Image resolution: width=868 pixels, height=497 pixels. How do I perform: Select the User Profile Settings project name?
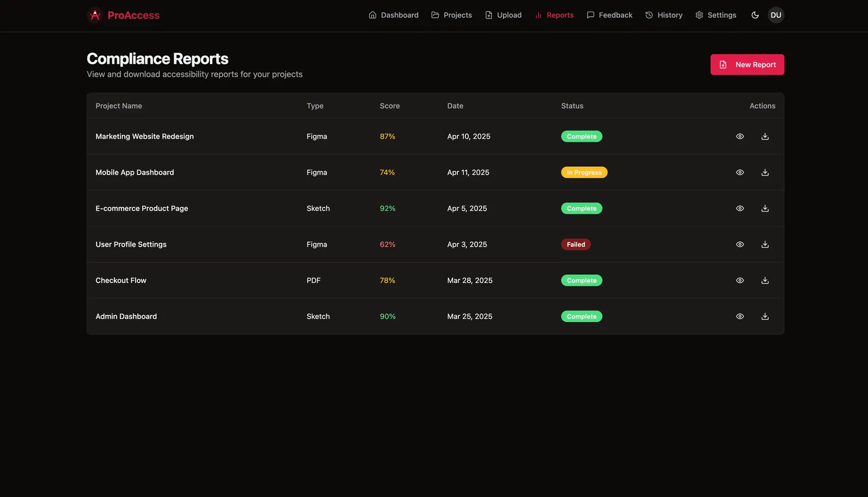(131, 244)
